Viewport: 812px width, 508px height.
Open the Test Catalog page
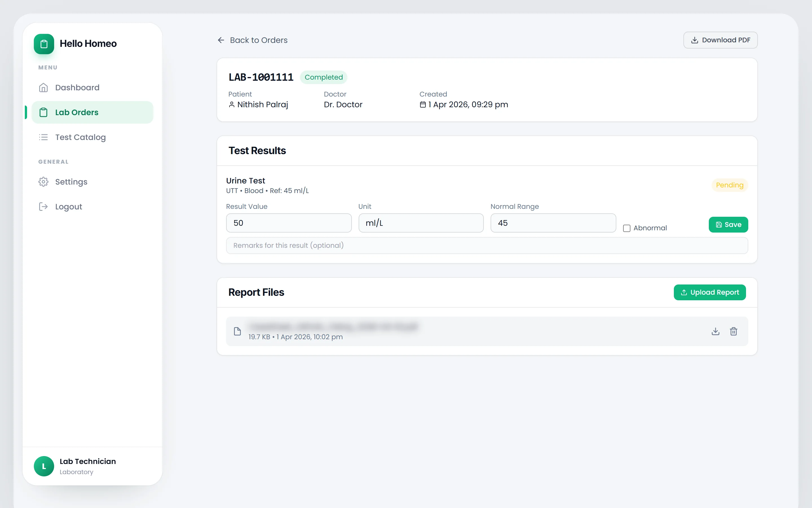92,137
